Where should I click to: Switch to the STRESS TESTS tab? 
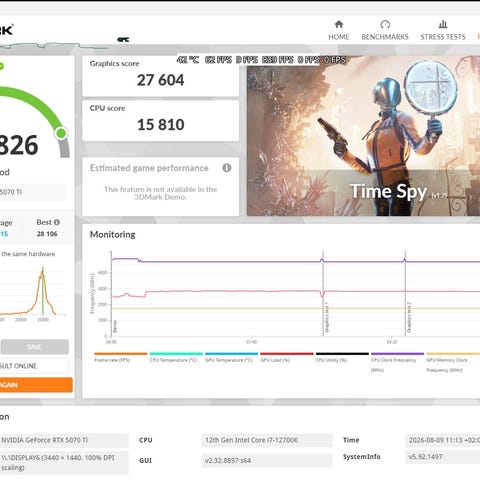tap(443, 37)
